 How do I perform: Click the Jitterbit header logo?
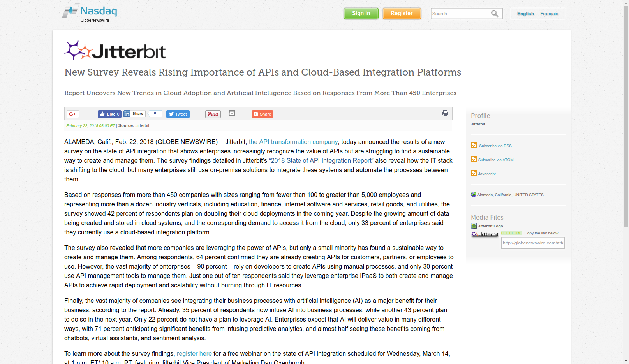click(115, 50)
